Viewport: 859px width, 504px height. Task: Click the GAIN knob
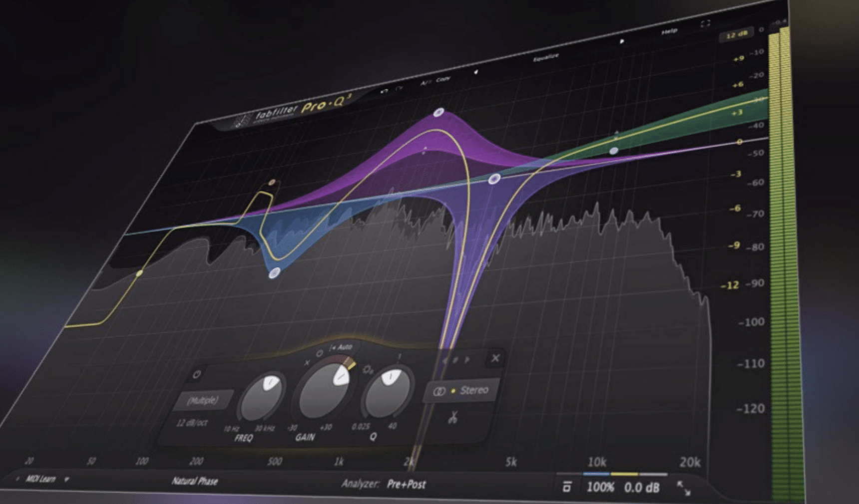(x=325, y=391)
